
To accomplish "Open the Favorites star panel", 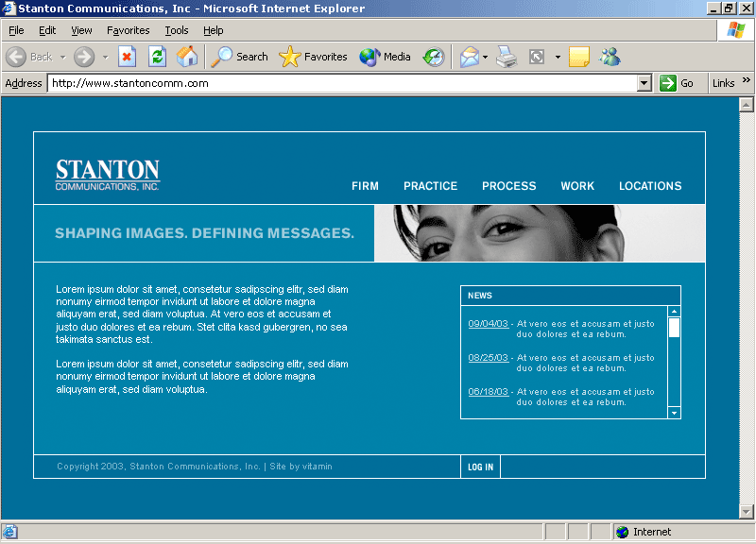I will tap(314, 57).
